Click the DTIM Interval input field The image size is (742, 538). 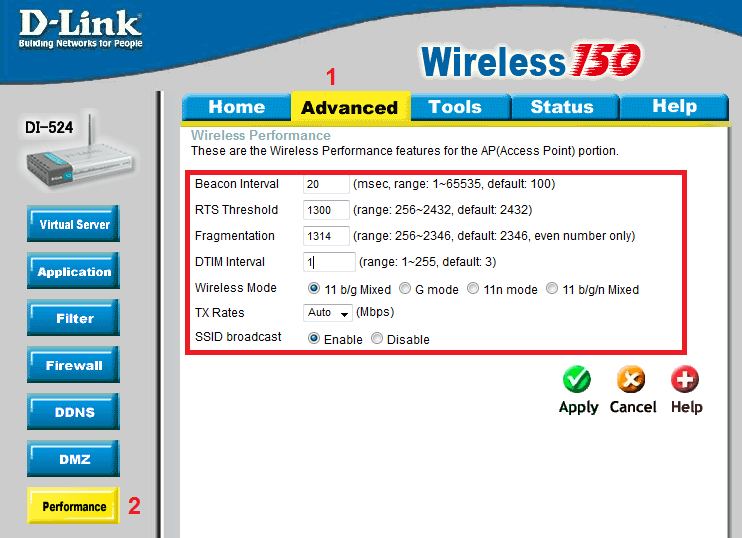(x=329, y=262)
